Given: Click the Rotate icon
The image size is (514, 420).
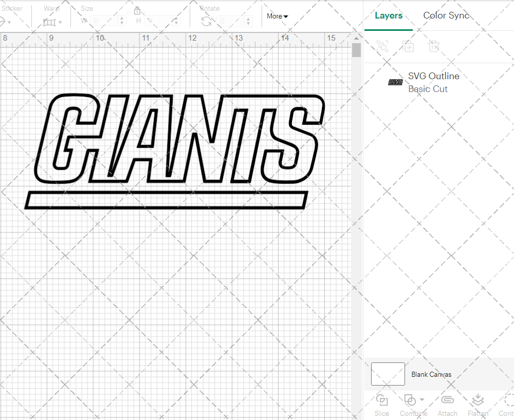Looking at the screenshot, I should pos(206,22).
